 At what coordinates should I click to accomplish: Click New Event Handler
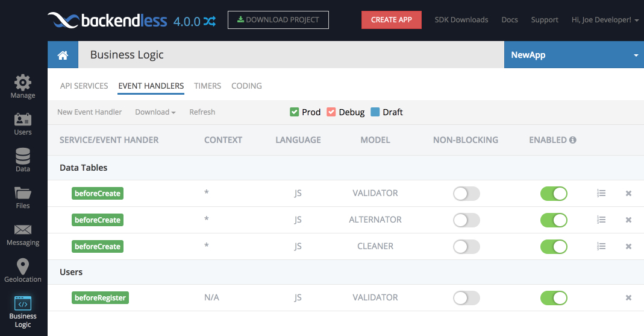90,112
